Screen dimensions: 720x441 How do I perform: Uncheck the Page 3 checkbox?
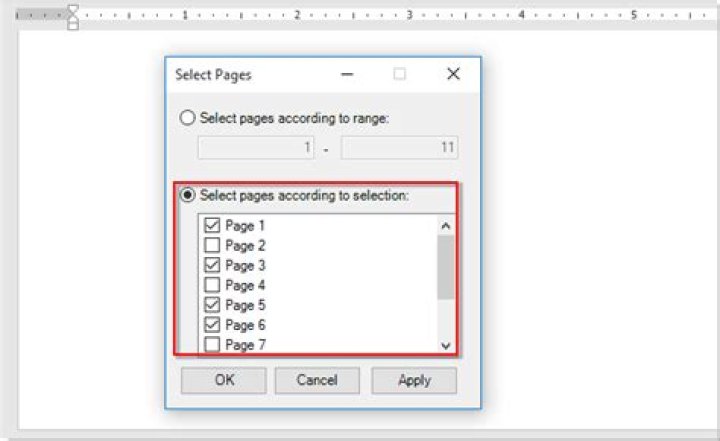coord(212,266)
